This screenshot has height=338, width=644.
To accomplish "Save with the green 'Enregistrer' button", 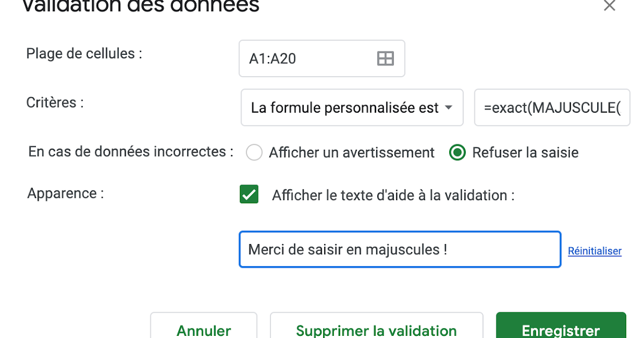I will (x=561, y=326).
